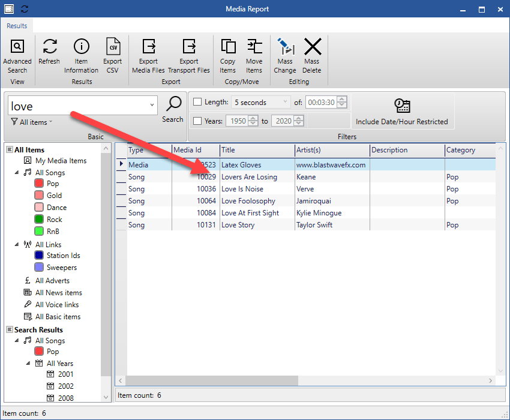510x420 pixels.
Task: Click the Refresh results icon
Action: click(49, 52)
